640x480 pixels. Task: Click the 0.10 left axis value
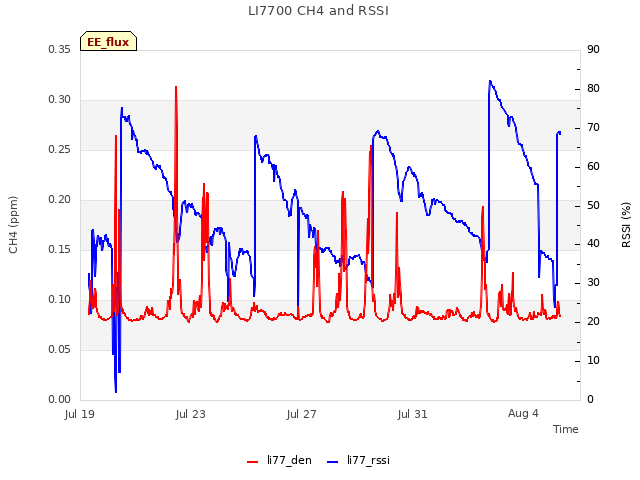(60, 300)
